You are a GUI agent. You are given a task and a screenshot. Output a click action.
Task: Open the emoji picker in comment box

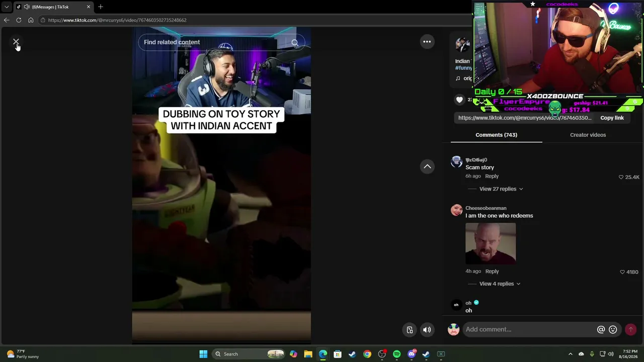click(x=613, y=329)
